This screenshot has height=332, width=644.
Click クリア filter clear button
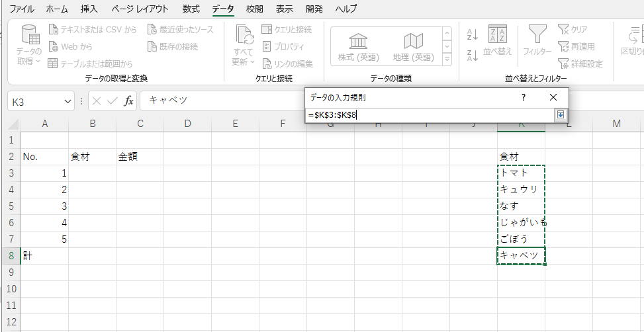click(x=573, y=30)
